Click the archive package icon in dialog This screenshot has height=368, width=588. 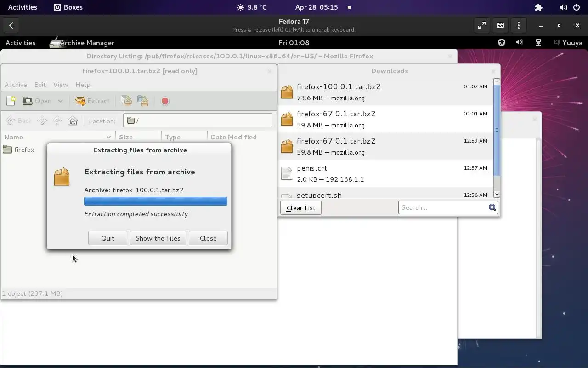click(x=62, y=177)
